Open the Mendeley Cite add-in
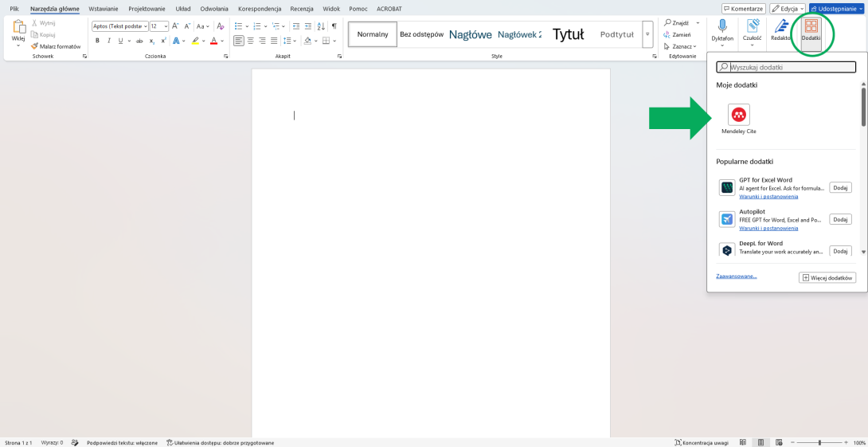 (738, 119)
